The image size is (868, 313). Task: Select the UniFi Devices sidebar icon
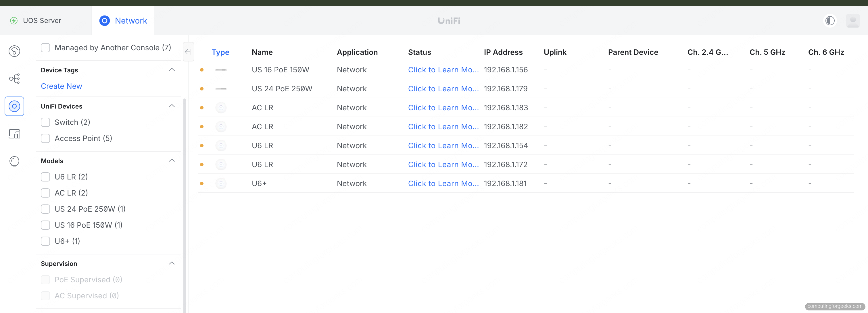14,106
